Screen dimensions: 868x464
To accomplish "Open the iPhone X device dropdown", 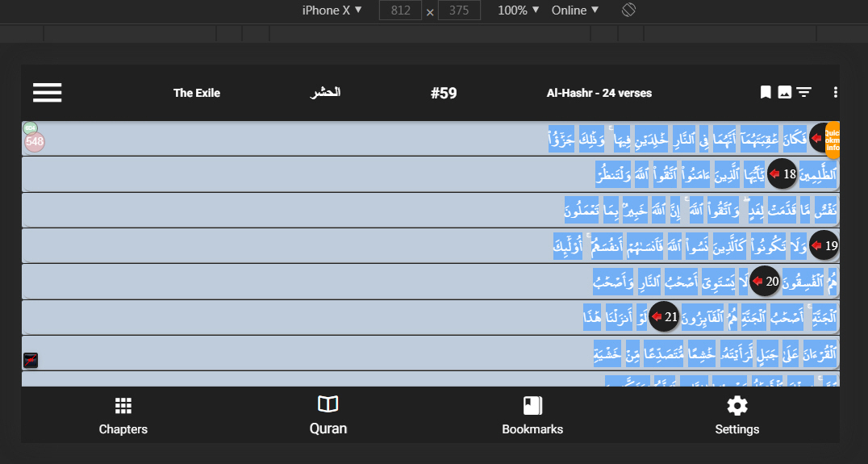I will [x=332, y=10].
